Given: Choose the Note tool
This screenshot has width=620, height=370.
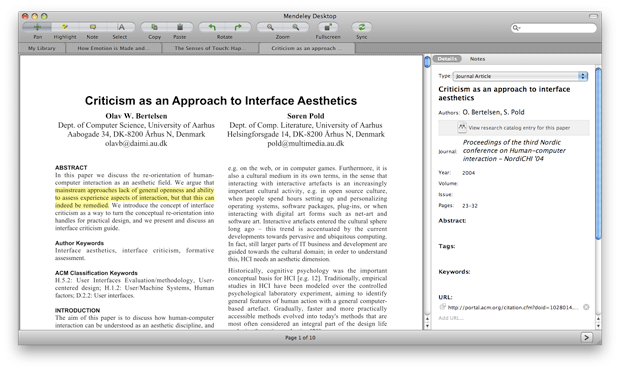Looking at the screenshot, I should [93, 27].
